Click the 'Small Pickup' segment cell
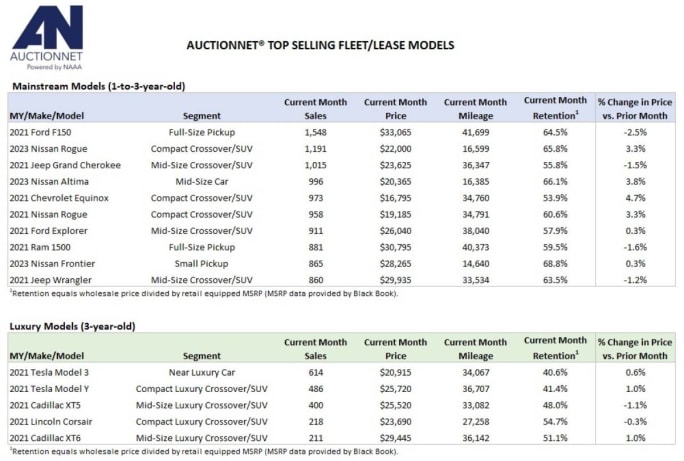The width and height of the screenshot is (684, 461). click(x=202, y=264)
